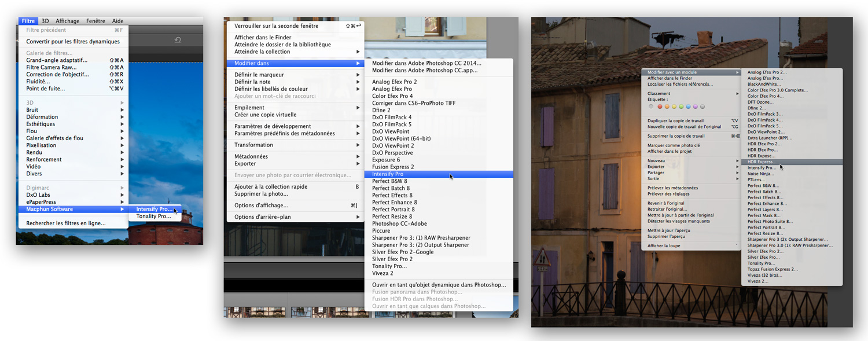Screen dimensions: 868x341
Task: Open the Fluidité filter
Action: 73,82
